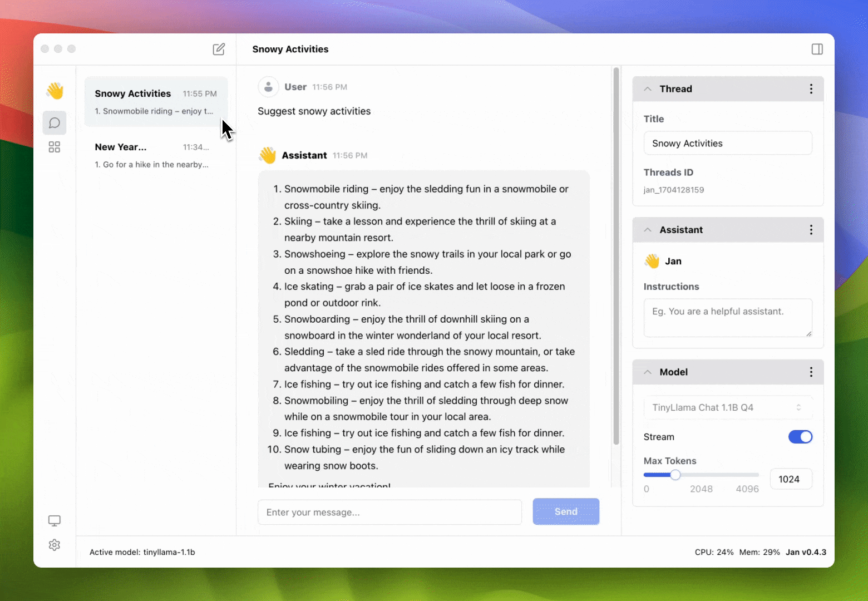Open the TinyLlama Chat model dropdown
The width and height of the screenshot is (868, 601).
[727, 407]
